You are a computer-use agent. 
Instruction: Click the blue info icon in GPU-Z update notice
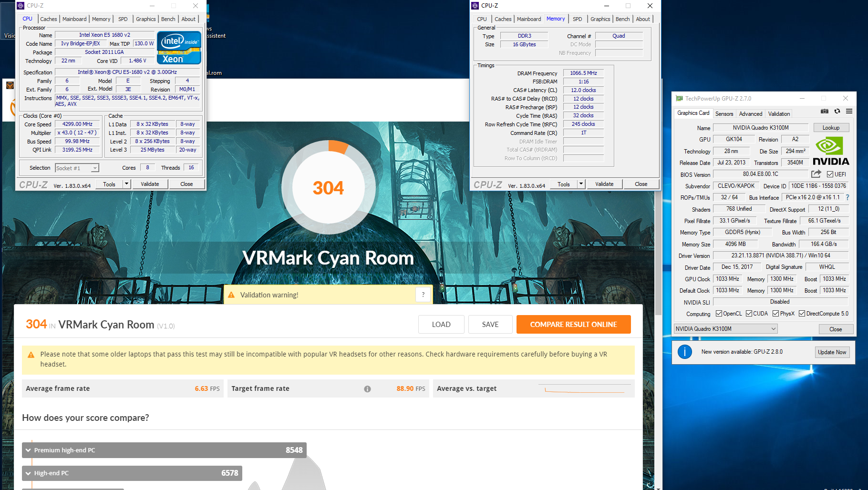(685, 352)
